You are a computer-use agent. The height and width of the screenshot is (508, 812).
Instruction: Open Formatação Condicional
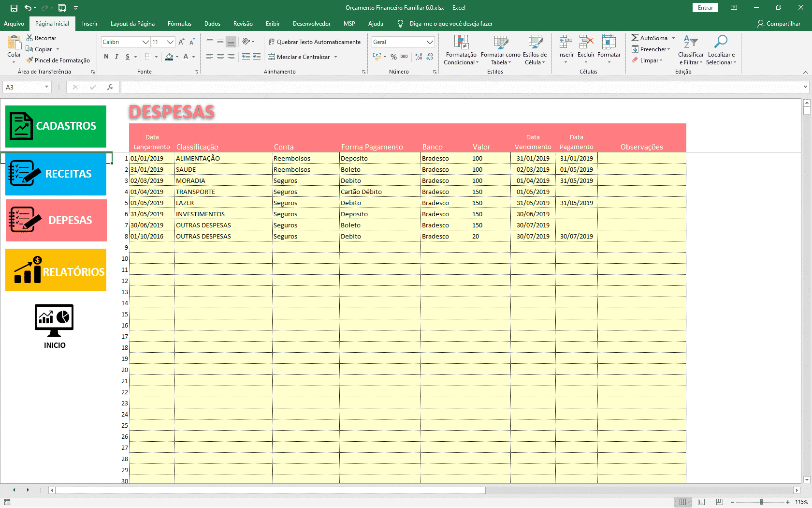[x=461, y=50]
